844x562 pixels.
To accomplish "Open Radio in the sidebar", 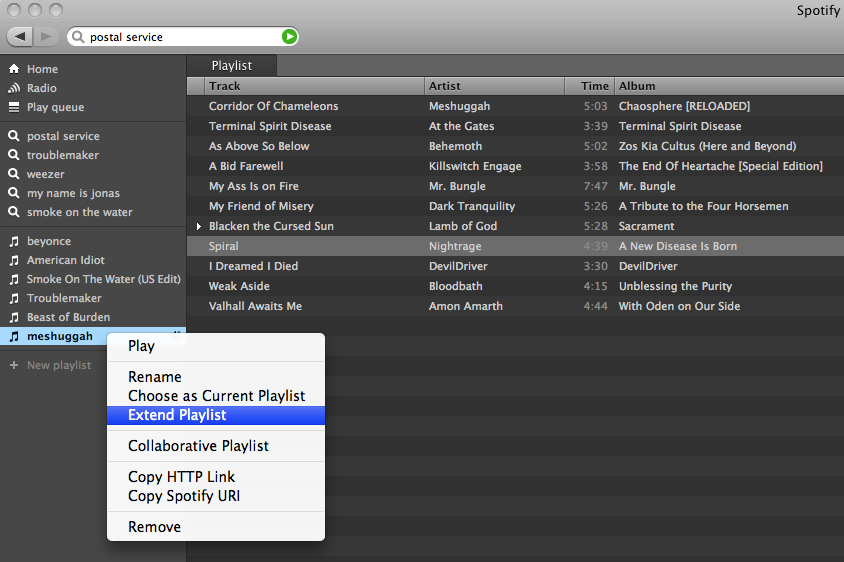I will (x=41, y=88).
